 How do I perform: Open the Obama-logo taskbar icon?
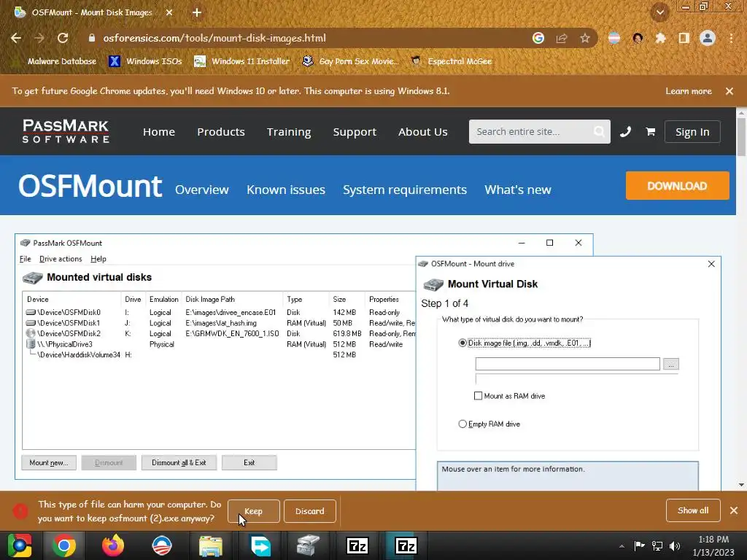[x=162, y=545]
